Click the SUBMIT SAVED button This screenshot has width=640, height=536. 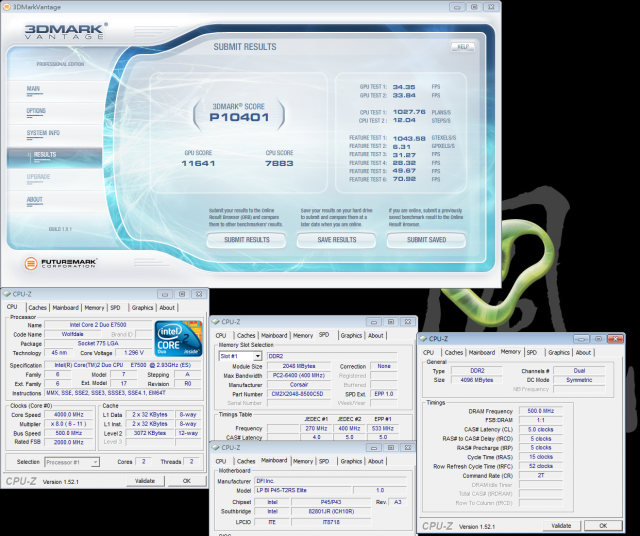[426, 240]
